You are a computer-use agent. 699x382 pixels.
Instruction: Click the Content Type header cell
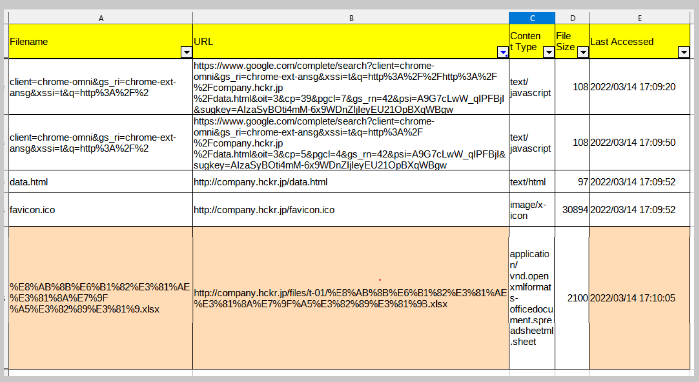click(532, 41)
